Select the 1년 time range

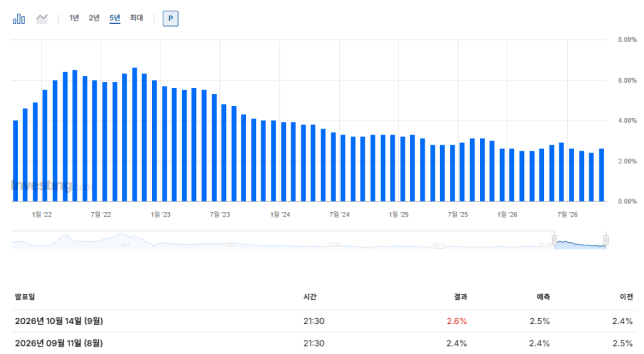coord(74,17)
